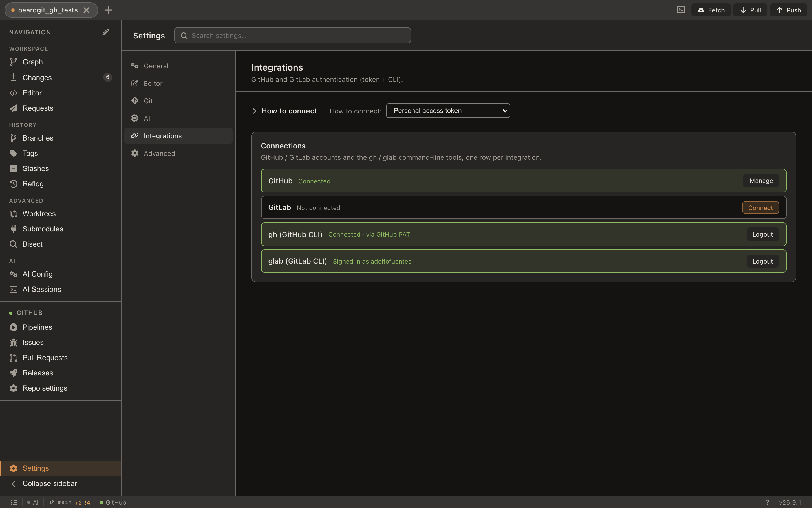Switch to the AI settings tab
Screen dimensions: 812x508
point(178,118)
